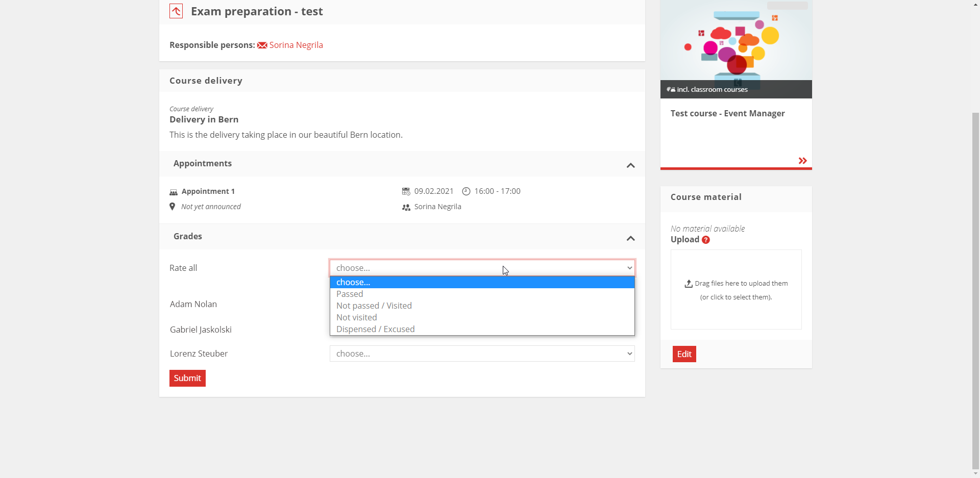This screenshot has height=478, width=980.
Task: Click the red back arrow icon beside Exam preparation
Action: [176, 11]
